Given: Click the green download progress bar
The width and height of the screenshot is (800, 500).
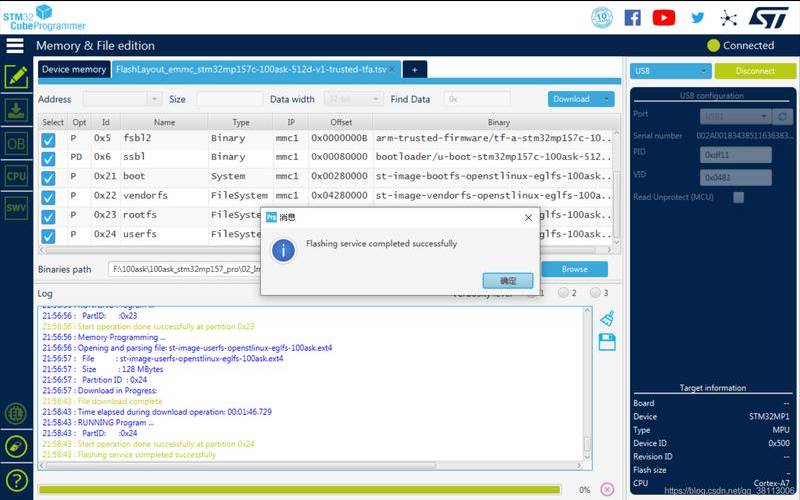Looking at the screenshot, I should pos(299,489).
